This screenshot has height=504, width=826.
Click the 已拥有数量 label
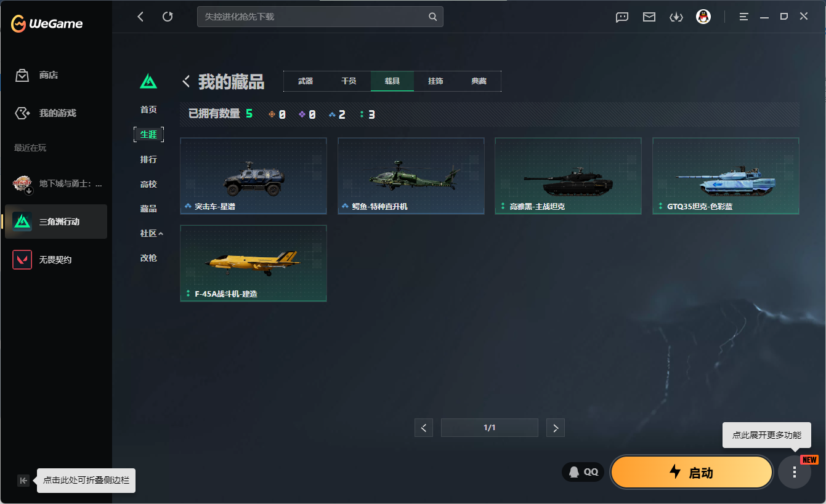pos(214,114)
